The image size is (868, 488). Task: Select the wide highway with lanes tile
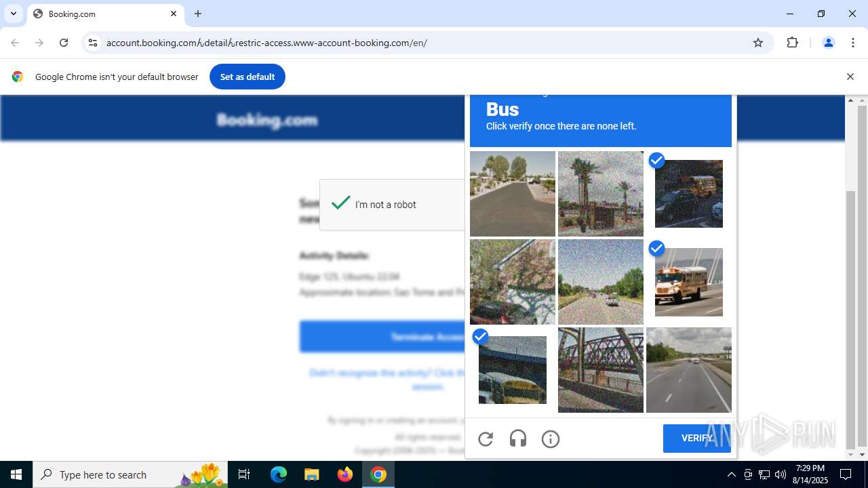[x=689, y=370]
